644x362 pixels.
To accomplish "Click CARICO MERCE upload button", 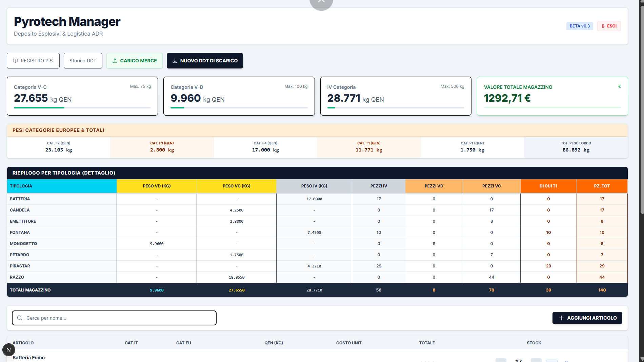I will (135, 61).
